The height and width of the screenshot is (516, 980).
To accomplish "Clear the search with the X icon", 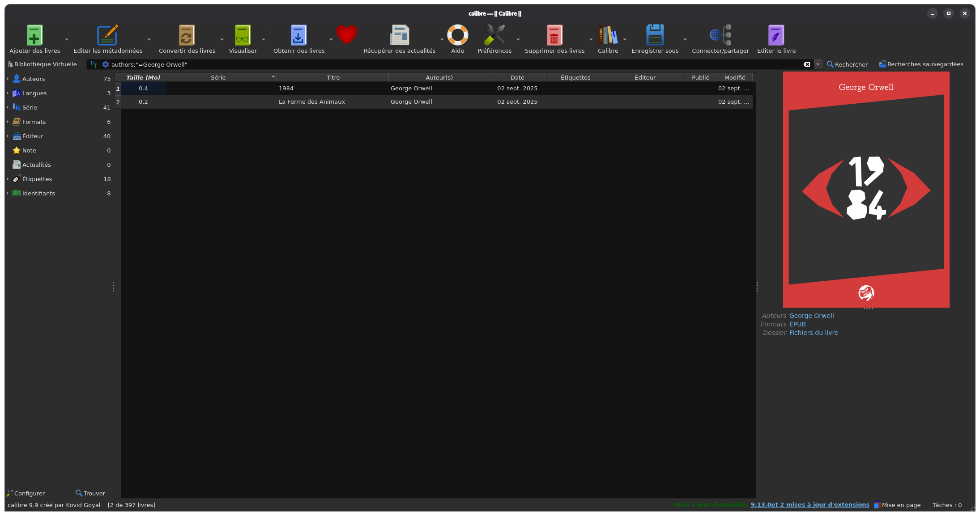I will (807, 64).
